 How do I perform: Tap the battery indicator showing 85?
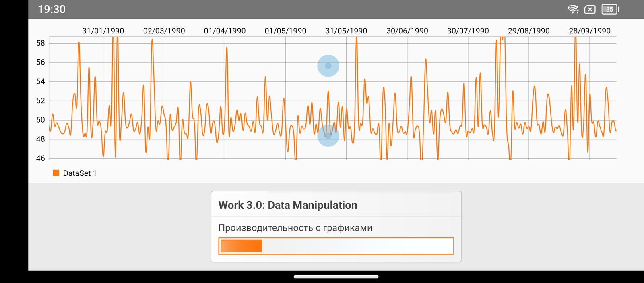610,9
